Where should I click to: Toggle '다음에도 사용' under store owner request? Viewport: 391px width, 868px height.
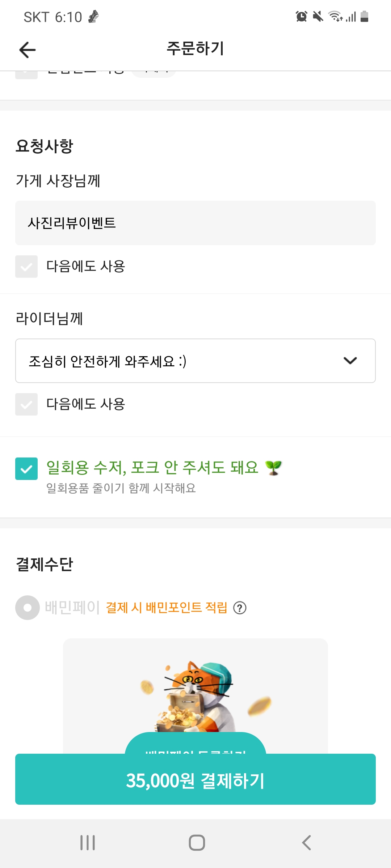[x=26, y=267]
